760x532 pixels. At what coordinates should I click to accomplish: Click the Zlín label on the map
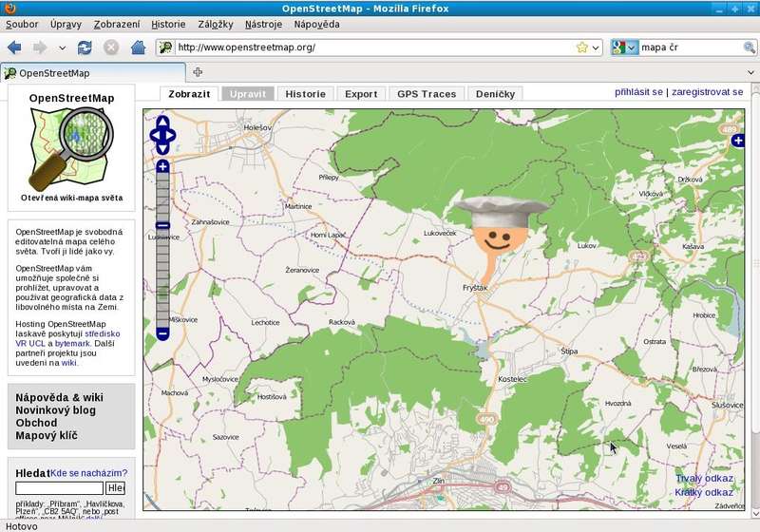click(x=439, y=481)
